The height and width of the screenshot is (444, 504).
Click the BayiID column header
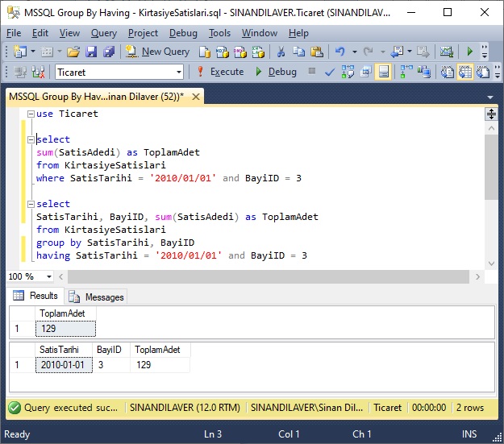coord(111,350)
